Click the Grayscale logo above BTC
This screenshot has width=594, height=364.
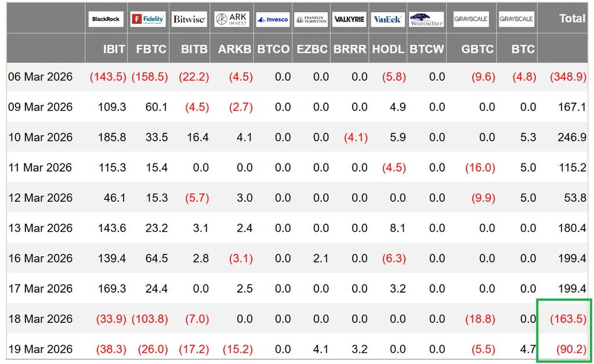(x=516, y=19)
